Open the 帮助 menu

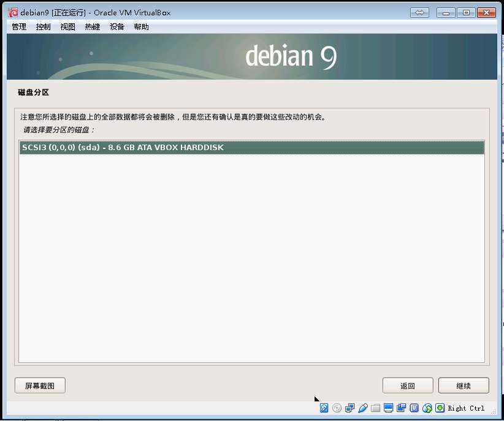click(141, 27)
